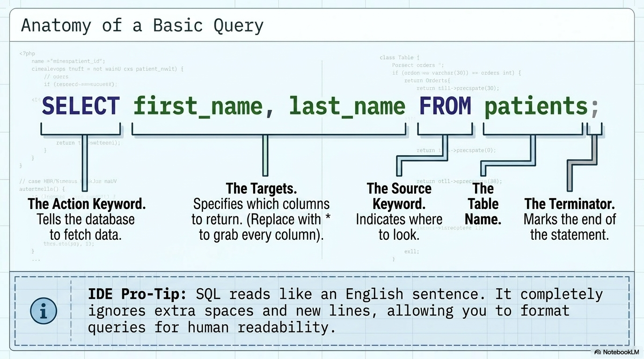Click the SELECT keyword in the query
The height and width of the screenshot is (359, 644).
click(81, 106)
